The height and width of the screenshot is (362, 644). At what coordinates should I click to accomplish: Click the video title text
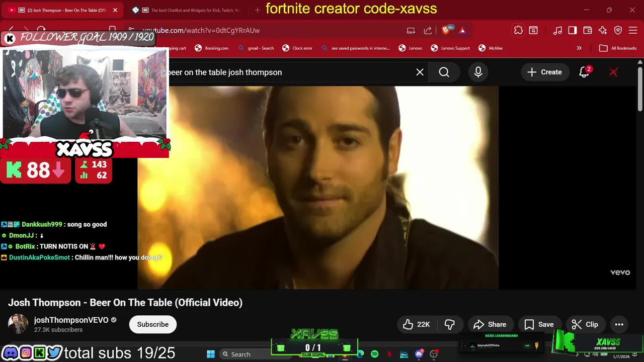pos(125,303)
